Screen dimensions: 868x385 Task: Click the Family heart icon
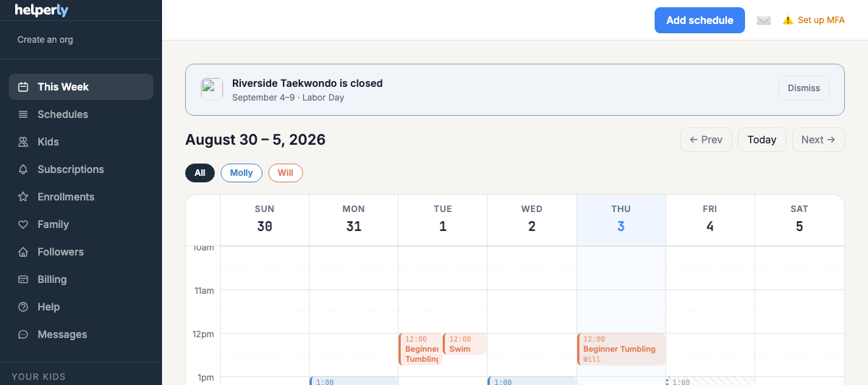tap(23, 224)
